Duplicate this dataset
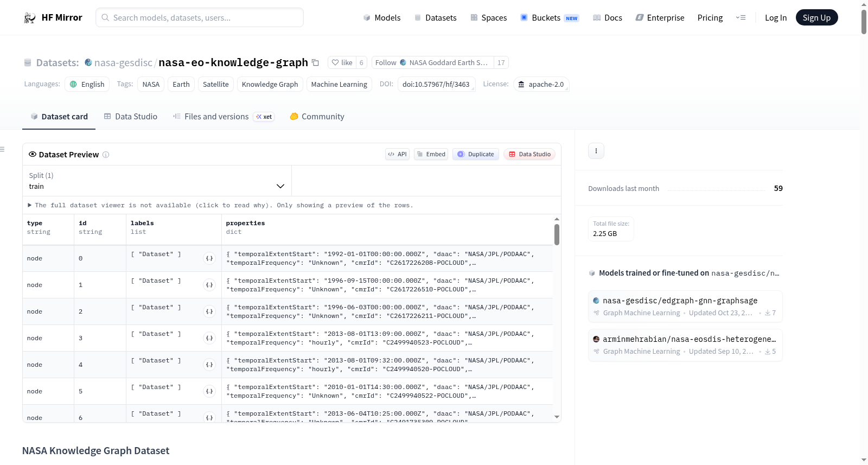Image resolution: width=868 pixels, height=465 pixels. click(476, 154)
